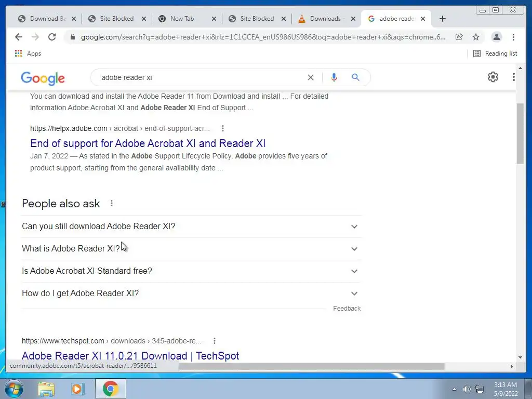532x399 pixels.
Task: Show hidden system tray icons
Action: coord(454,389)
